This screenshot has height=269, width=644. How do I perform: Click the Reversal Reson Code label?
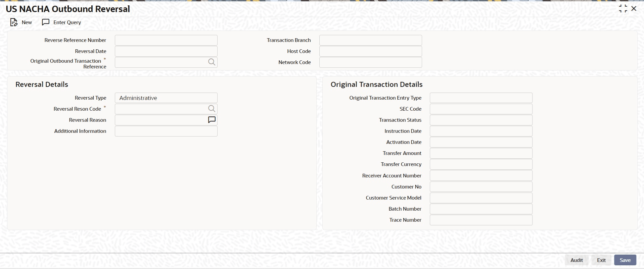(x=77, y=109)
